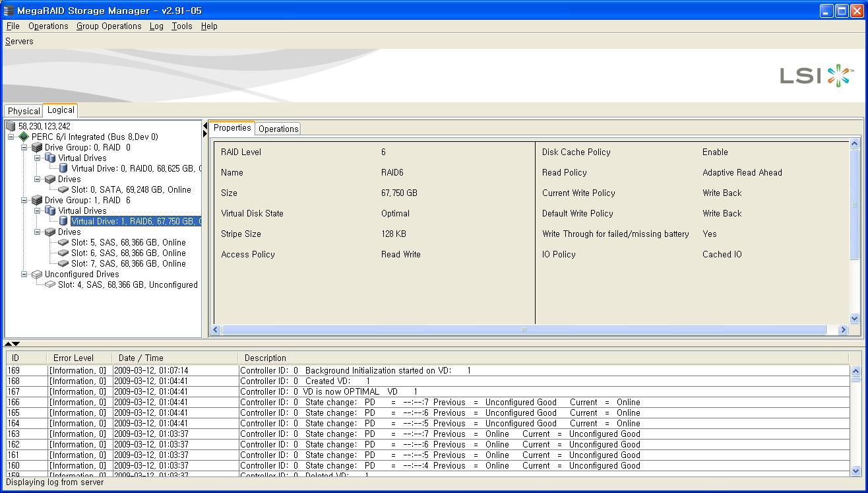868x493 pixels.
Task: Click the properties horizontal scrollbar thumb
Action: (x=524, y=329)
